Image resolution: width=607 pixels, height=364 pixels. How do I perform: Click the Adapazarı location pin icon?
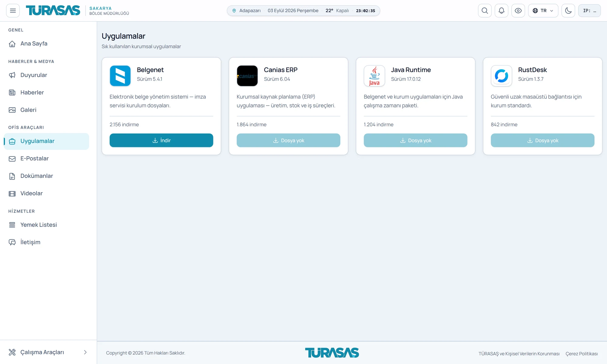point(234,11)
